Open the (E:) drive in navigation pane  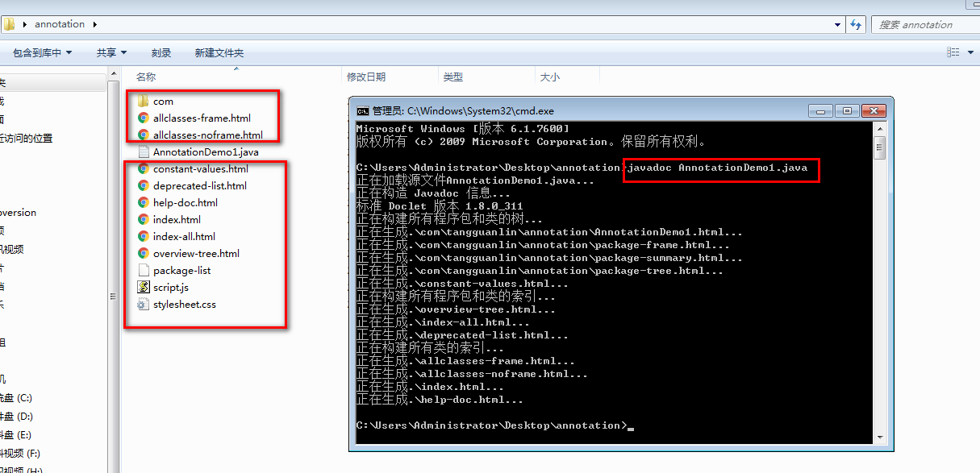point(15,434)
